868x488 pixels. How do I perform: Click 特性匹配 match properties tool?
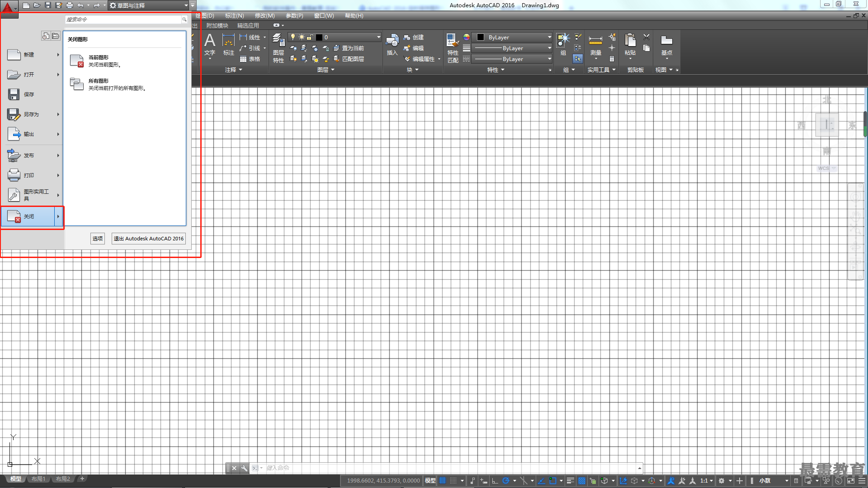point(453,48)
